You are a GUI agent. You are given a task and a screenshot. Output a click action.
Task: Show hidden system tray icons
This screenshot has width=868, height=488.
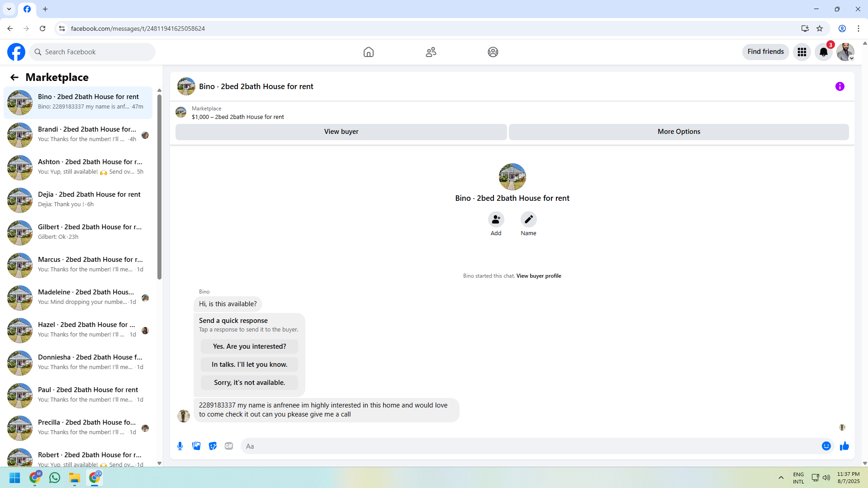[x=781, y=478]
